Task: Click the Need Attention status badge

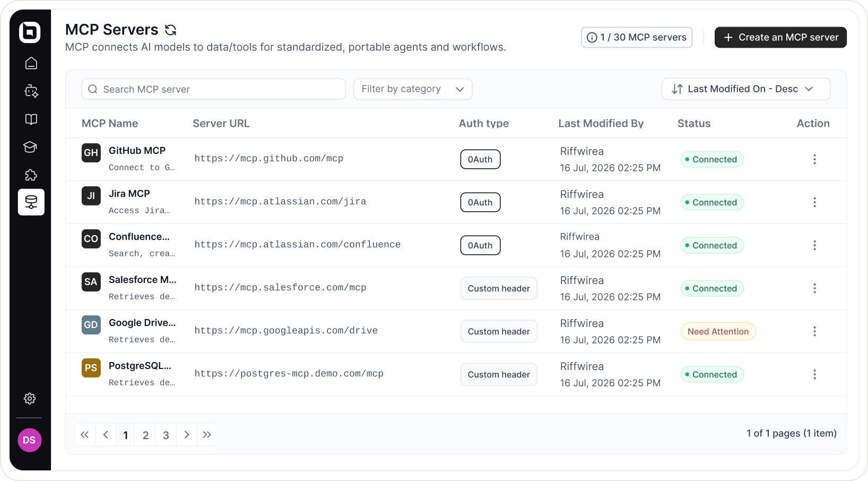Action: coord(718,331)
